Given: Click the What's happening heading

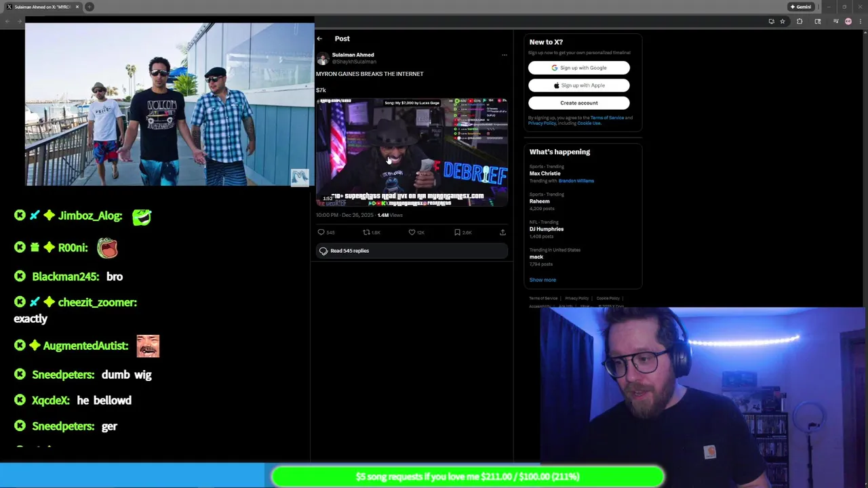Looking at the screenshot, I should point(559,152).
